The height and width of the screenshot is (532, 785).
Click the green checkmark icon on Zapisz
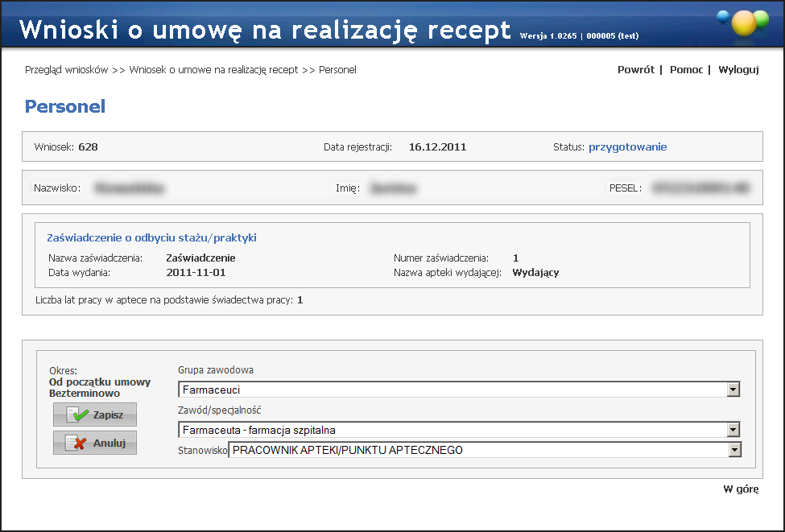tap(78, 414)
